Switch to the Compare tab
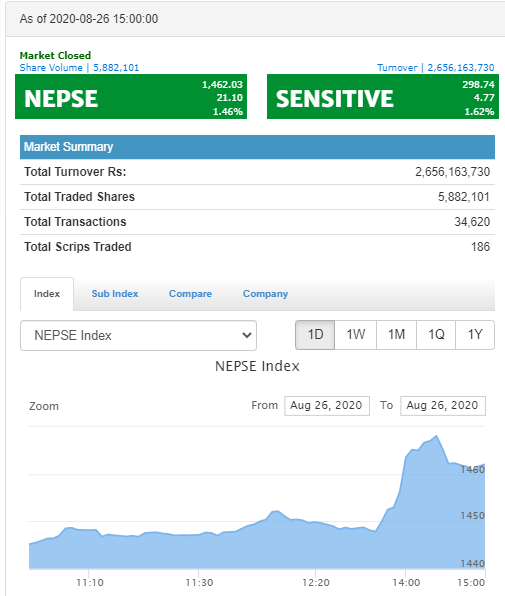505x596 pixels. click(x=190, y=294)
